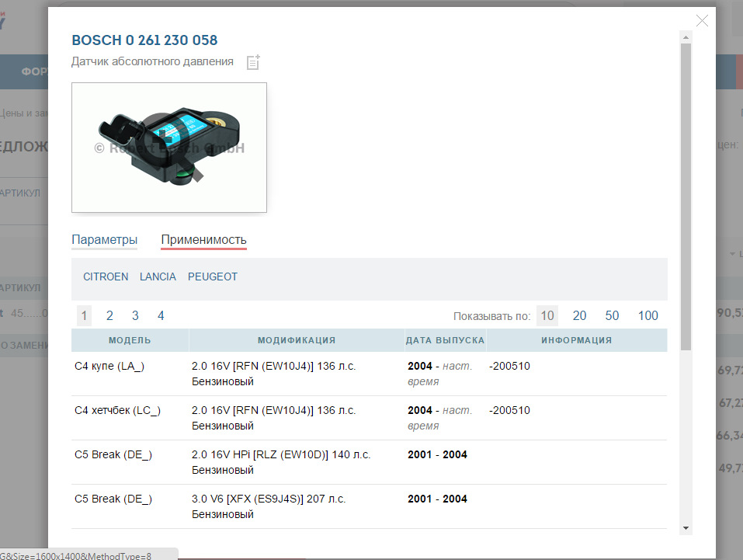Select the Применимость tab
Viewport: 743px width, 560px height.
coord(203,240)
